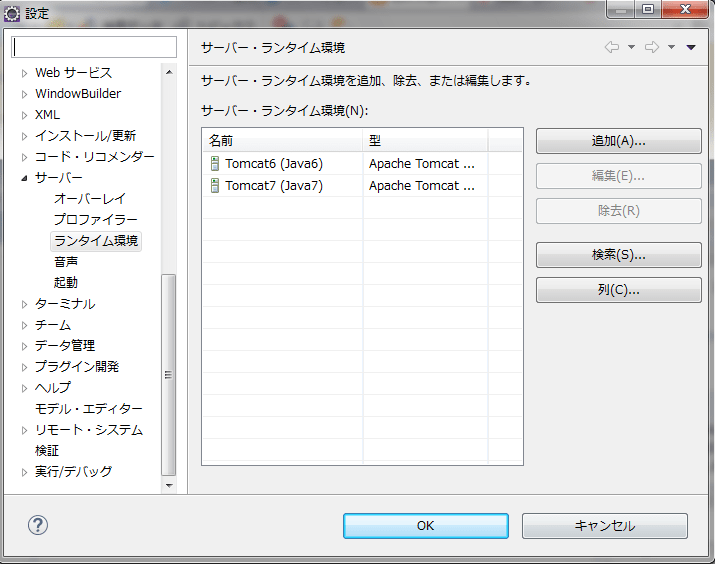Click the forward navigation arrow icon

click(x=652, y=47)
